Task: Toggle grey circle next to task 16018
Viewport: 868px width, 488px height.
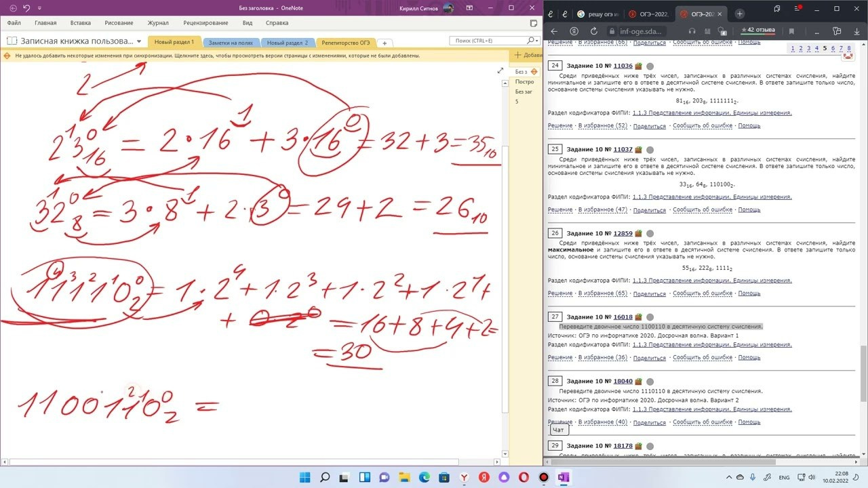Action: point(650,317)
